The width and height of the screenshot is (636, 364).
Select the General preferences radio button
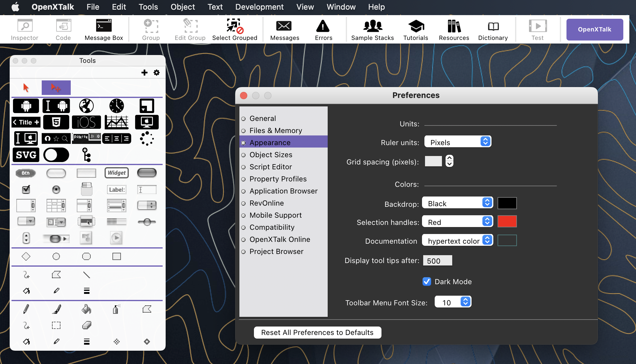coord(244,118)
